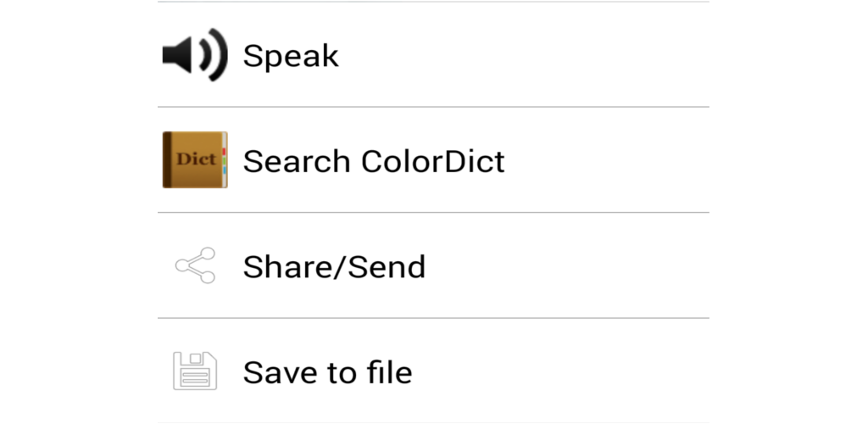Click the three-dot share icon

pyautogui.click(x=196, y=266)
